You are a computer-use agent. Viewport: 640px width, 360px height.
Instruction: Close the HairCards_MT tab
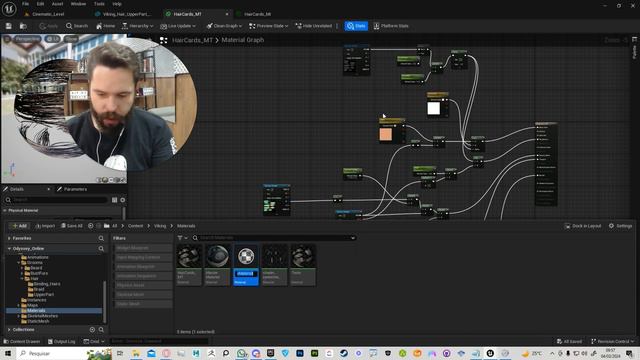227,14
